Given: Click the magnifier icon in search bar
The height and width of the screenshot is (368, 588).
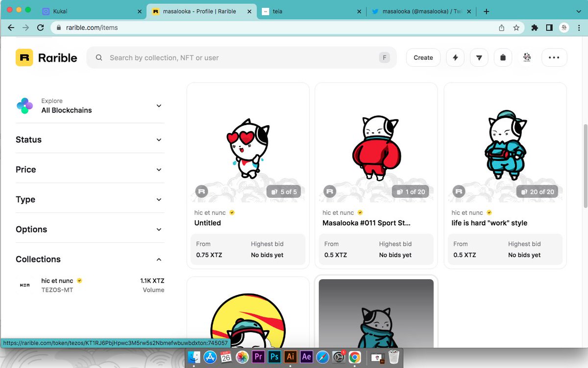Looking at the screenshot, I should click(x=99, y=57).
